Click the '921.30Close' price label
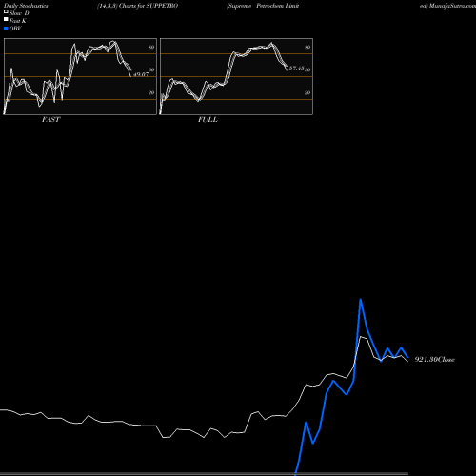The width and height of the screenshot is (476, 476). click(x=435, y=360)
